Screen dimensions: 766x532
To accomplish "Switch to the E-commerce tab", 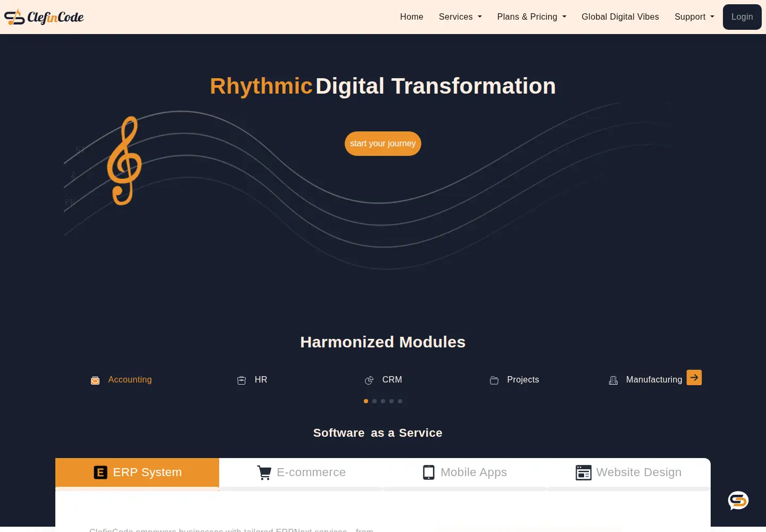I will 301,473.
